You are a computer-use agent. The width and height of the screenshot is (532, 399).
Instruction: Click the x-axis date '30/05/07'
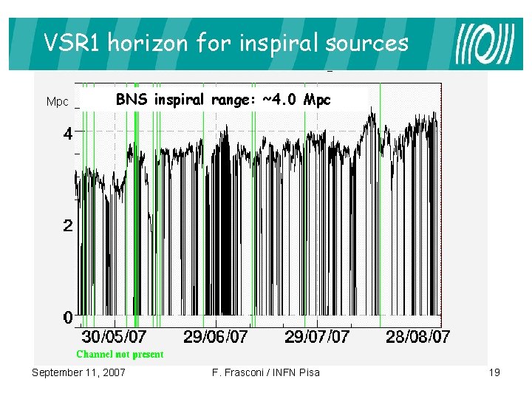114,337
